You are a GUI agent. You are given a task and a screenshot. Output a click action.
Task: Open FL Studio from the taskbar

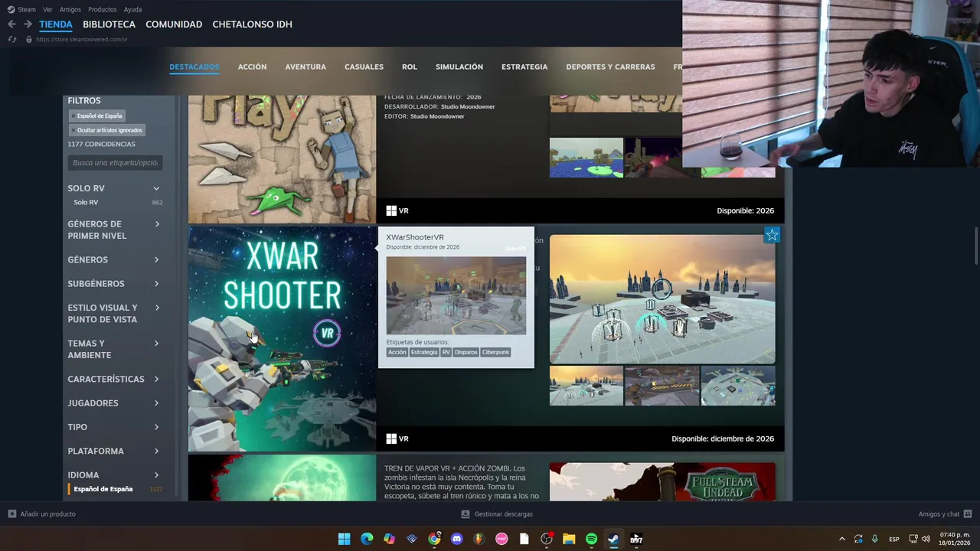point(479,539)
